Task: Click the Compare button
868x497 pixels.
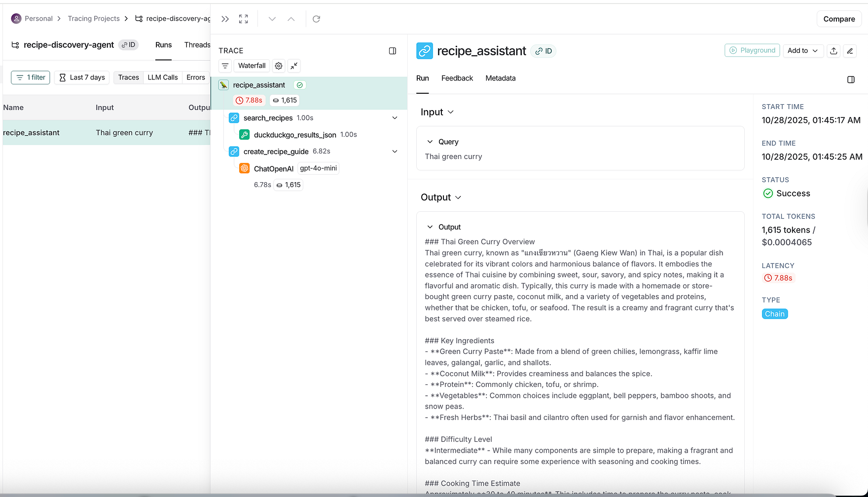Action: tap(838, 19)
